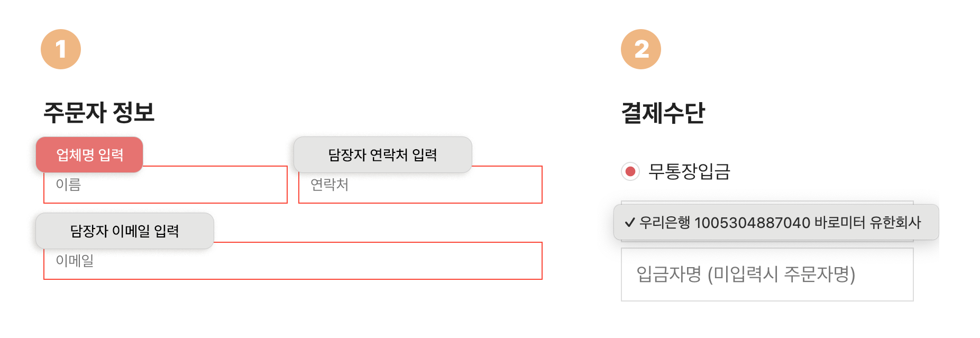Click the red dot inside the selected radio
980x338 pixels.
(x=630, y=171)
